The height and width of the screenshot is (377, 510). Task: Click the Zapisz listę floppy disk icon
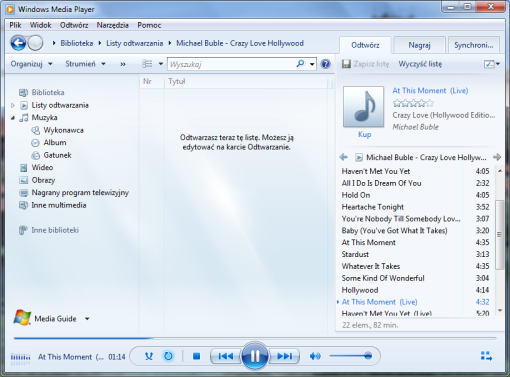point(346,64)
